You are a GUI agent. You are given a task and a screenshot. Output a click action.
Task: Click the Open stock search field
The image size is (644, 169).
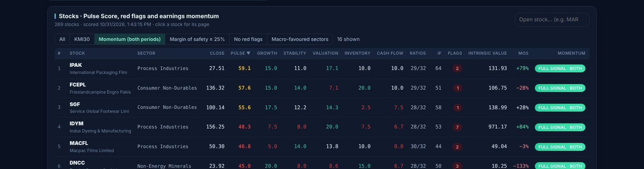(552, 19)
